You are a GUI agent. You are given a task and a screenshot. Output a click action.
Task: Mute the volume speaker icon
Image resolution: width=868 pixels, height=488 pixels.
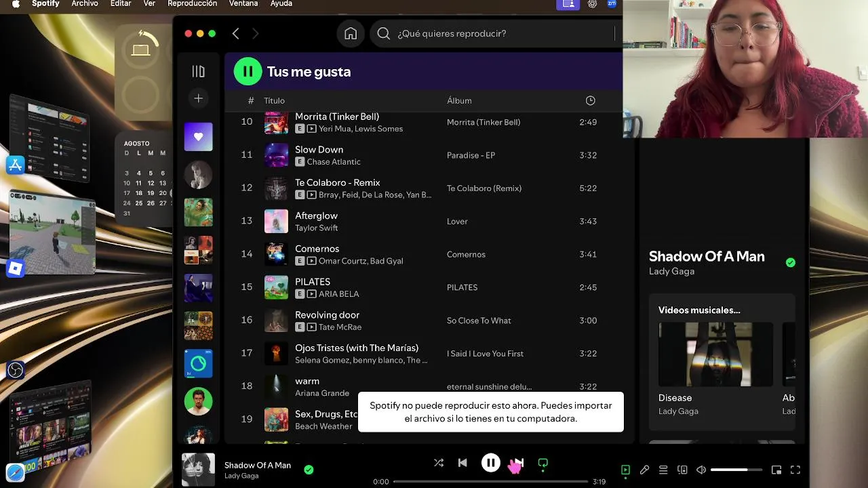[701, 470]
